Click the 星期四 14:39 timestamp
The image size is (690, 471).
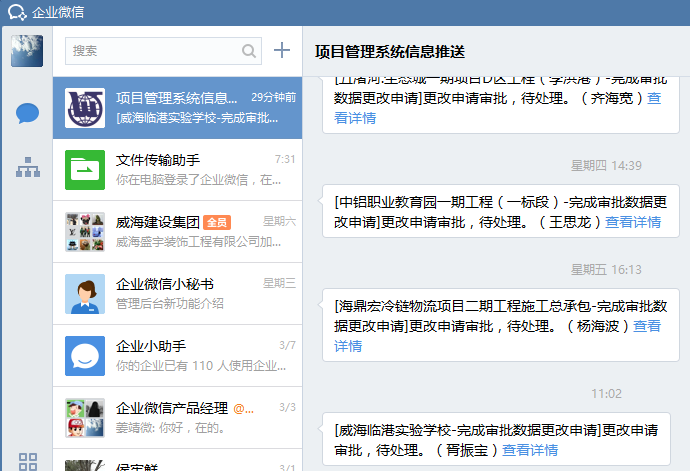click(x=606, y=166)
